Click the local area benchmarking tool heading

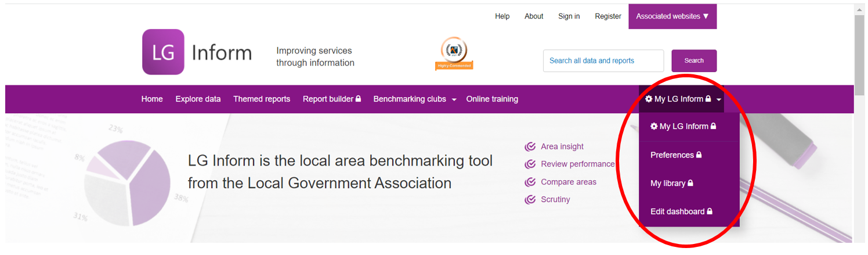coord(340,172)
